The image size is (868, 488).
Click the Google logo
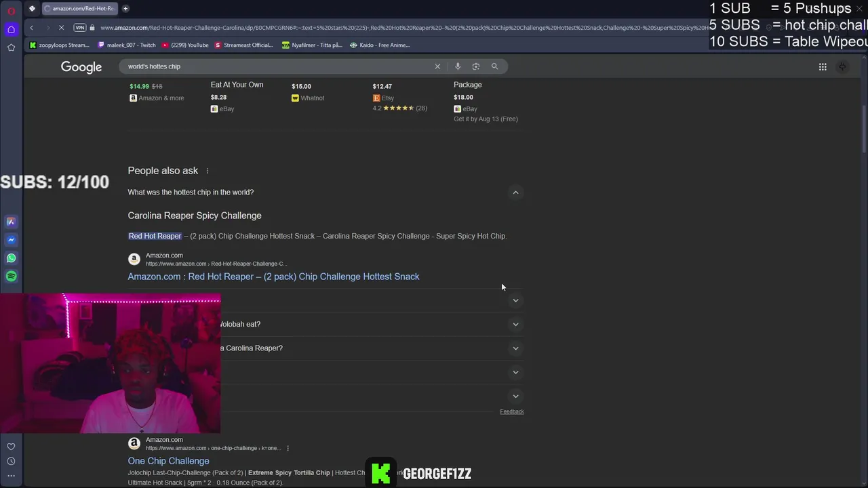tap(81, 66)
